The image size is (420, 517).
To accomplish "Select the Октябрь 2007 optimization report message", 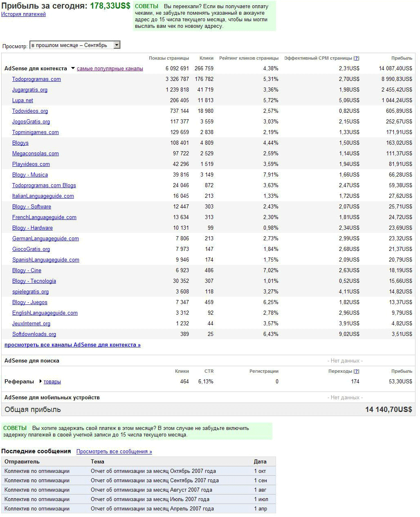I will (x=138, y=471).
